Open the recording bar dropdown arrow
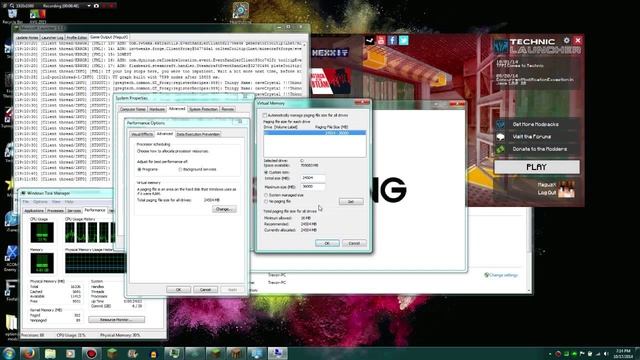 (89, 6)
